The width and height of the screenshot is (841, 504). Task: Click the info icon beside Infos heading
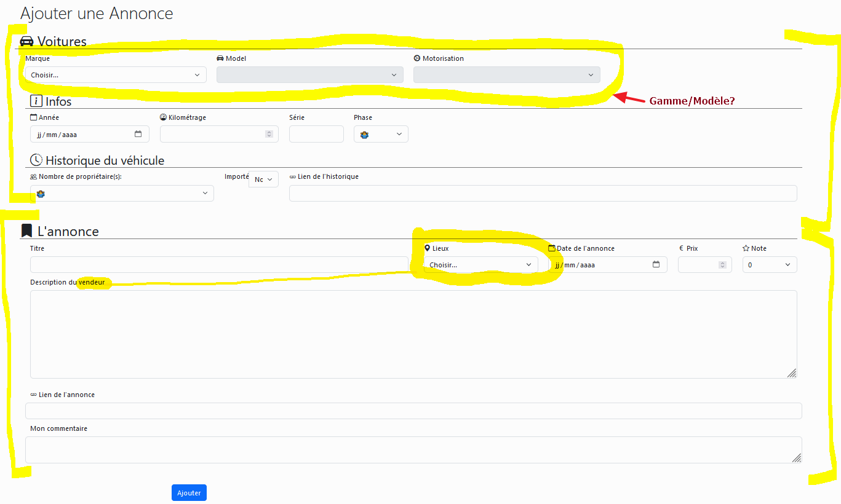point(36,101)
